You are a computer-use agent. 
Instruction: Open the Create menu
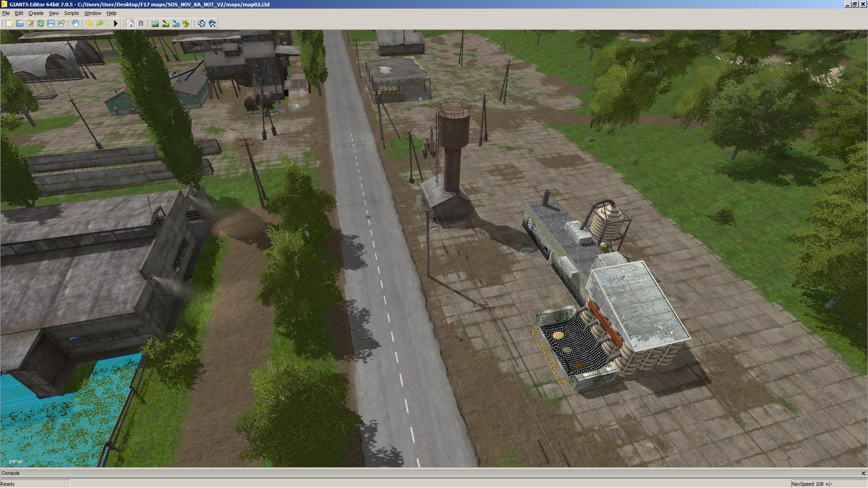tap(36, 13)
